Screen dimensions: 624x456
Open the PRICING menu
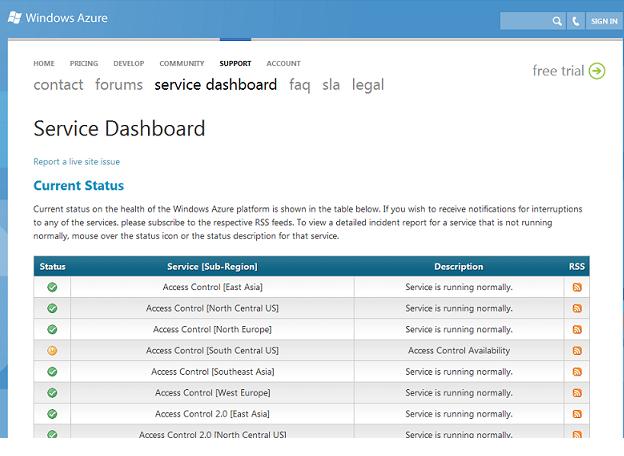point(84,63)
